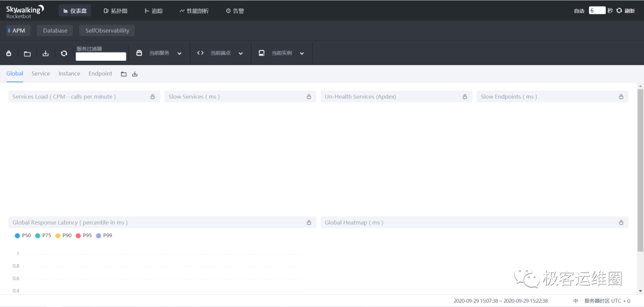644x307 pixels.
Task: Click the Services Load panel title
Action: click(x=64, y=97)
